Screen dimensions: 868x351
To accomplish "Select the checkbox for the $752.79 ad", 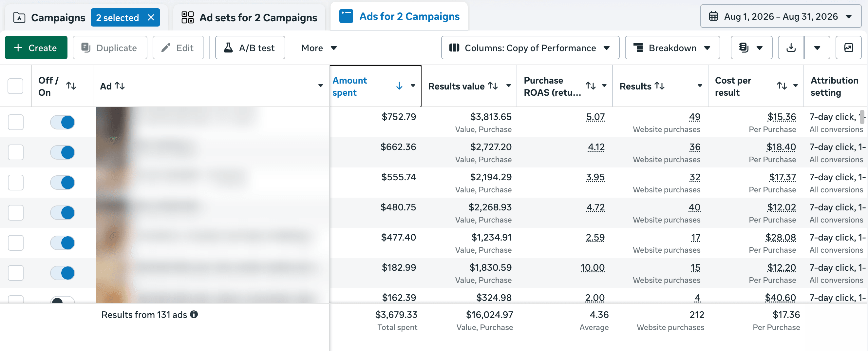I will point(15,122).
